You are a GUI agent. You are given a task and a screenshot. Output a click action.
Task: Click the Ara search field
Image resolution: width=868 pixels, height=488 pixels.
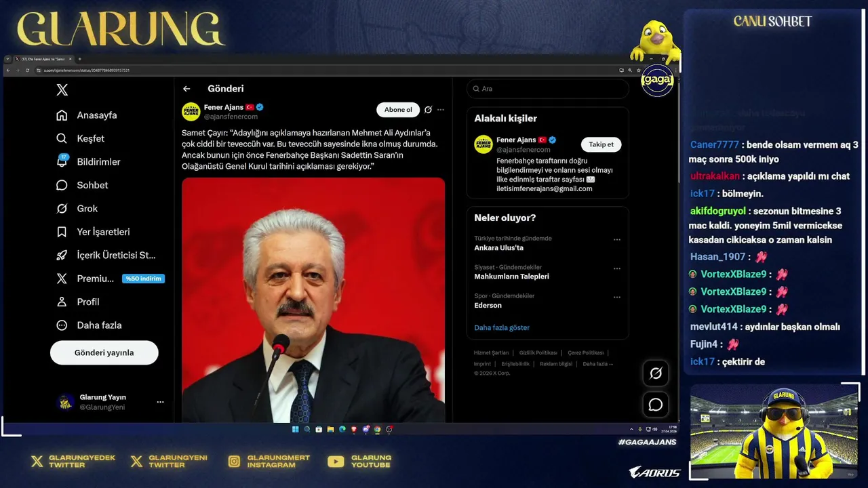tap(547, 89)
